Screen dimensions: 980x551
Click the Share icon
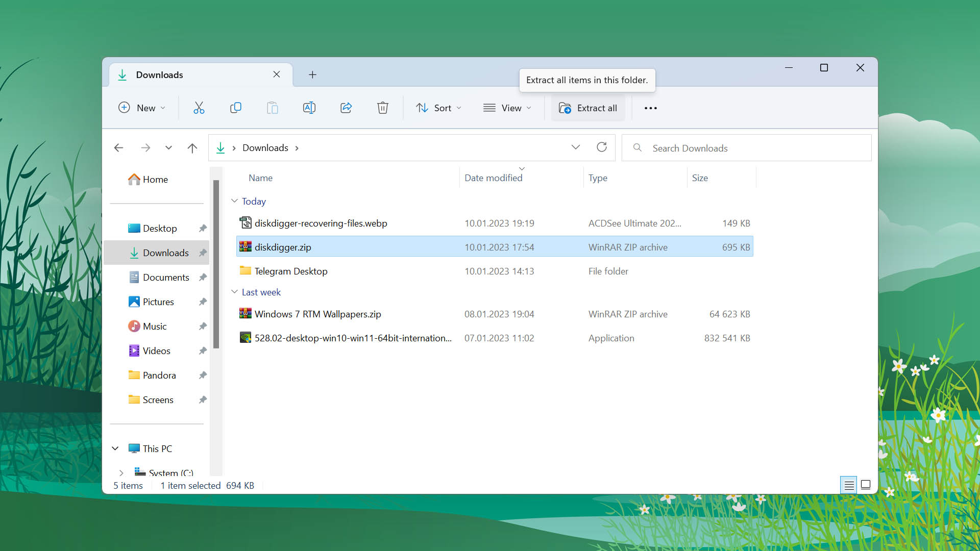point(346,108)
